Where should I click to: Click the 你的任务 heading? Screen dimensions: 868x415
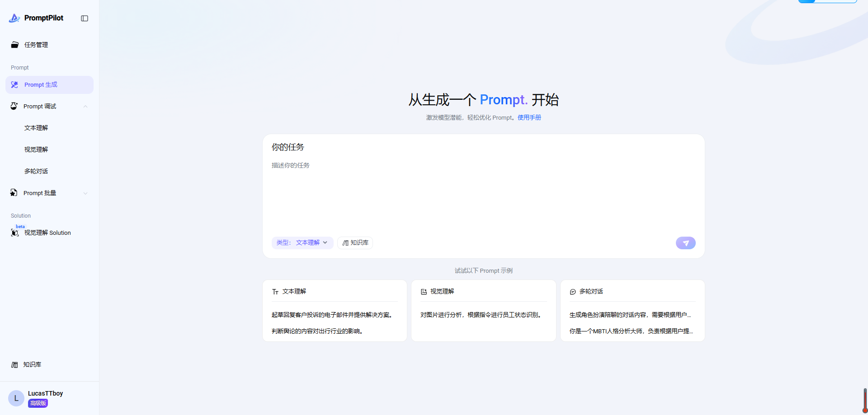[288, 147]
